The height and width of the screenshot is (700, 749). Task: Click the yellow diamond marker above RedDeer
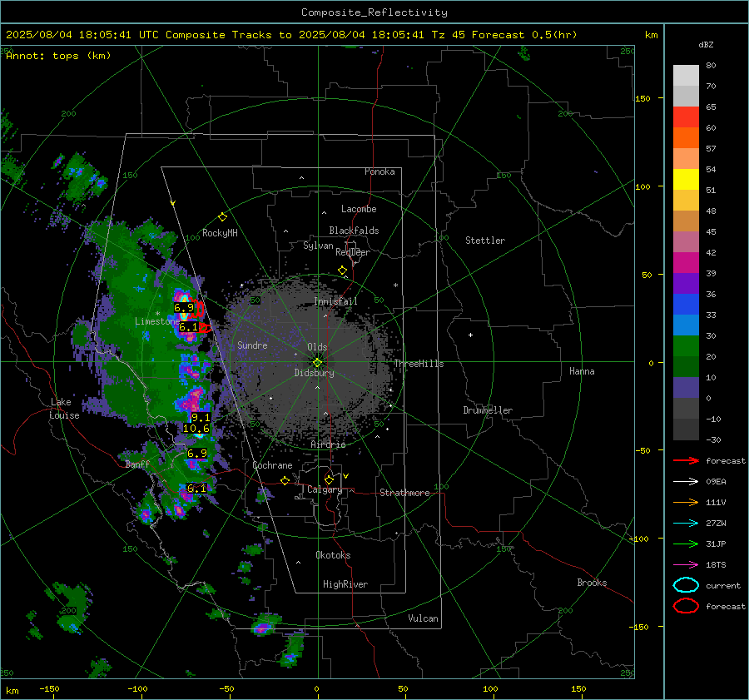click(342, 271)
